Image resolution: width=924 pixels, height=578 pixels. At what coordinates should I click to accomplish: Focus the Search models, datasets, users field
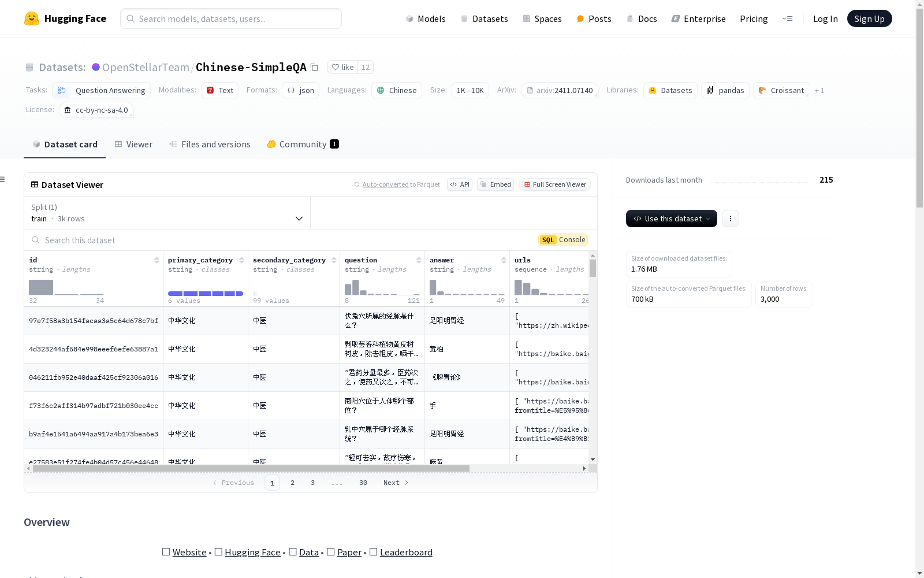coord(231,18)
